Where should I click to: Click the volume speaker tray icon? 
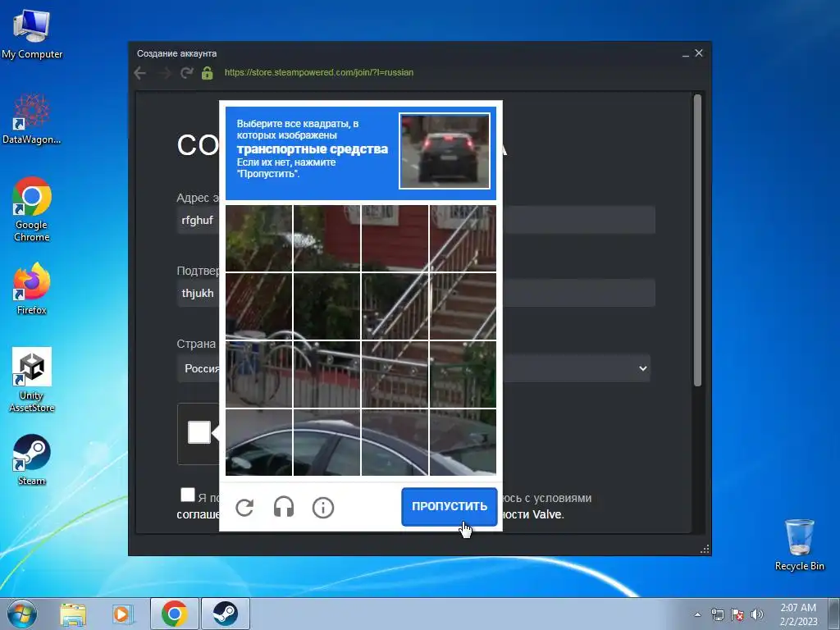coord(757,614)
